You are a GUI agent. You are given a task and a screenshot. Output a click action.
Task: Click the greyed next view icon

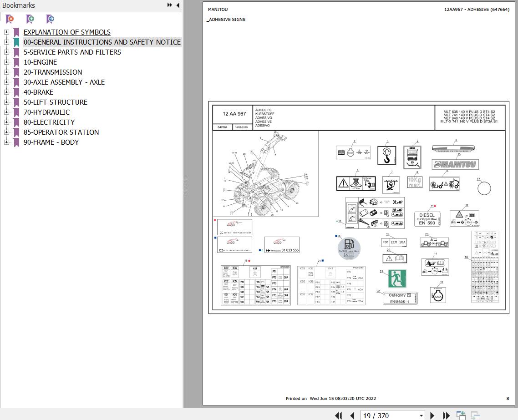pos(475,415)
